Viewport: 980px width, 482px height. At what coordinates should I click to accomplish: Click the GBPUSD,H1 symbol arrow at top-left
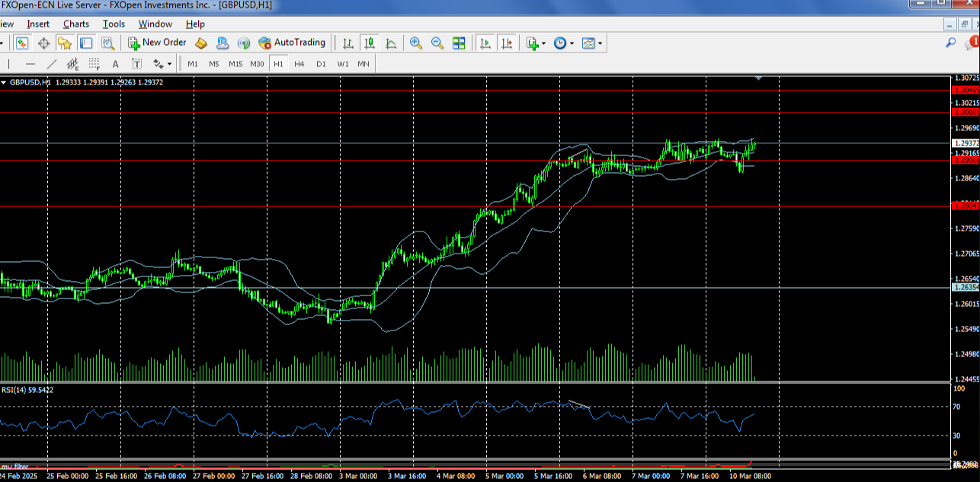pyautogui.click(x=4, y=82)
